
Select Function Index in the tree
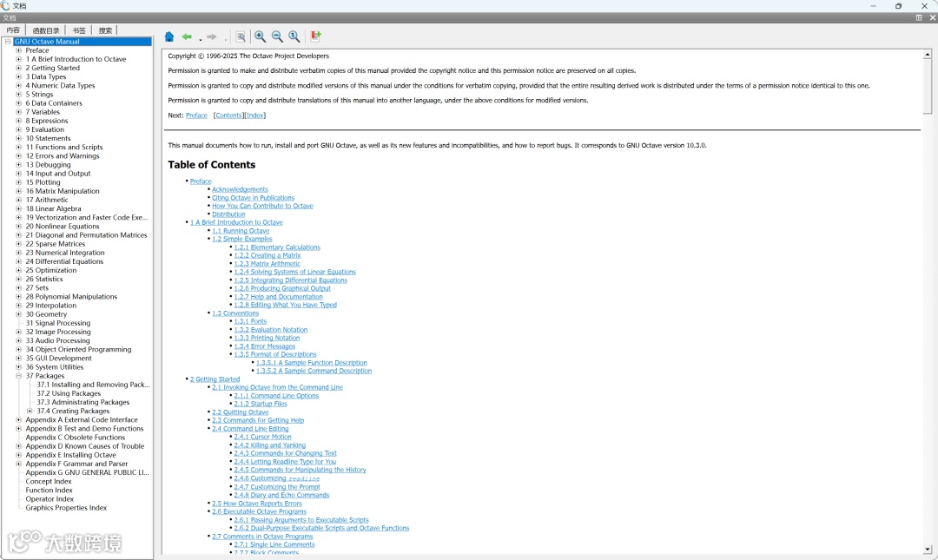[x=49, y=490]
